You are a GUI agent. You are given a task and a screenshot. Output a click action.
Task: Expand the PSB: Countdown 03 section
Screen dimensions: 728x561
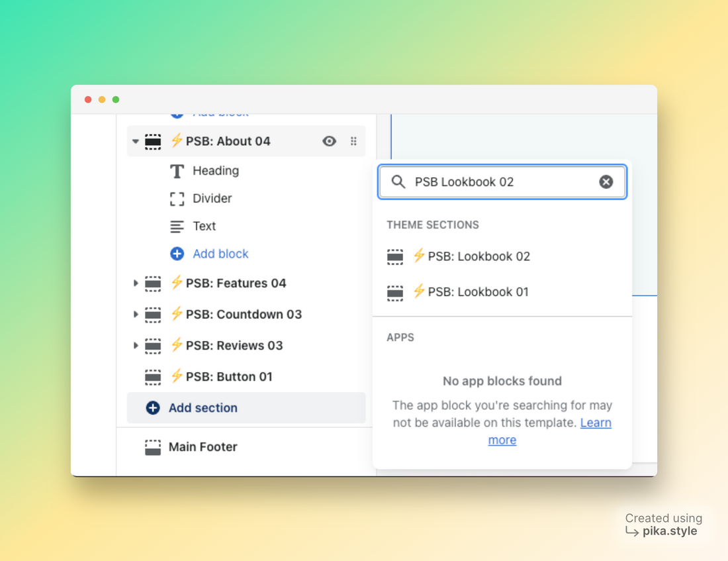135,314
